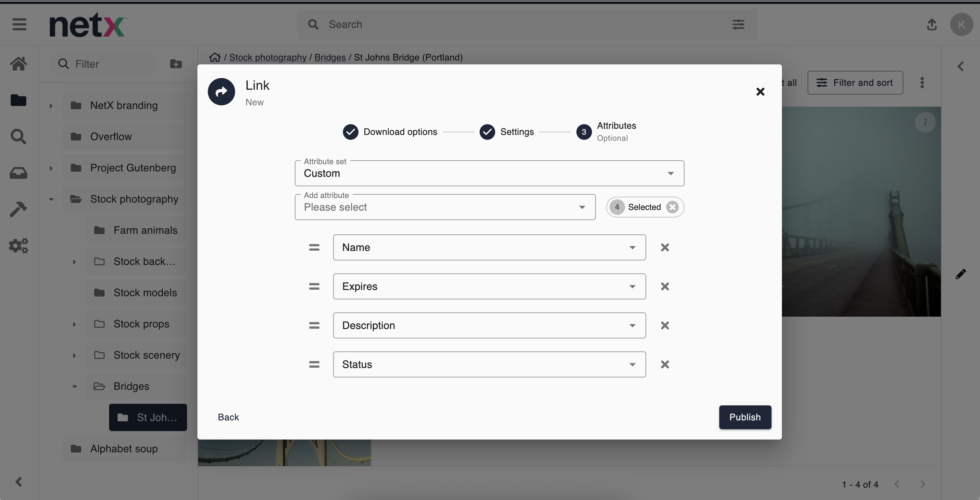The image size is (980, 500).
Task: Grab the drag handle beside Expires
Action: pos(314,286)
